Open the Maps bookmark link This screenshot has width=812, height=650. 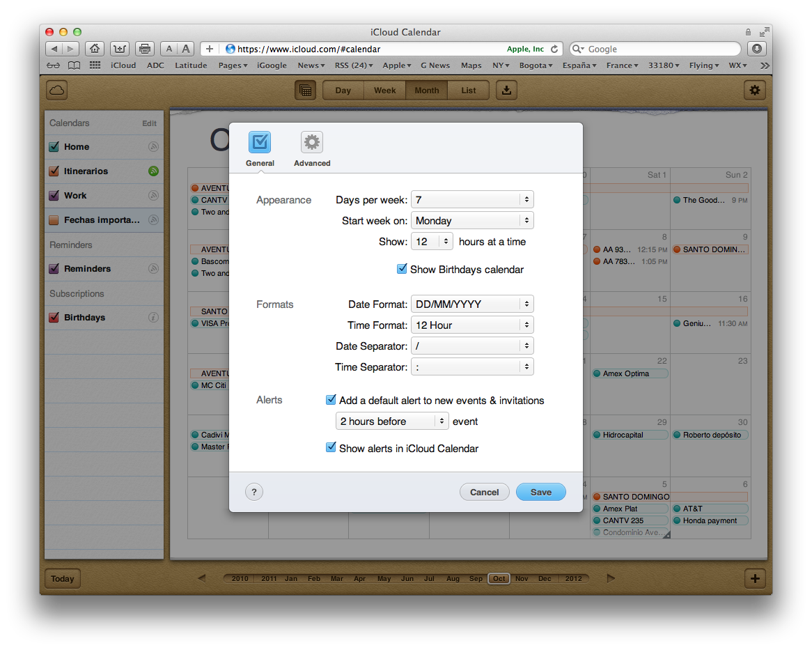[x=471, y=65]
